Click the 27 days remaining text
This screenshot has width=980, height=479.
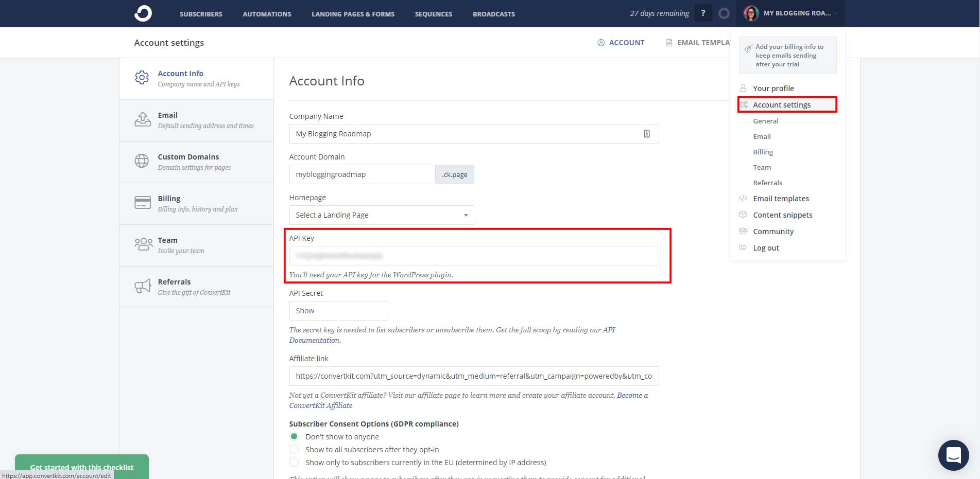659,13
